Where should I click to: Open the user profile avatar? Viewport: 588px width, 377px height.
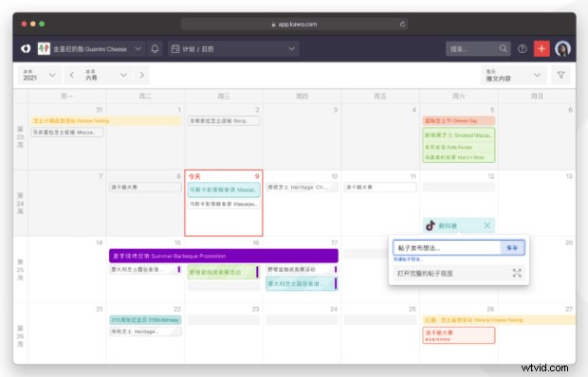coord(562,48)
